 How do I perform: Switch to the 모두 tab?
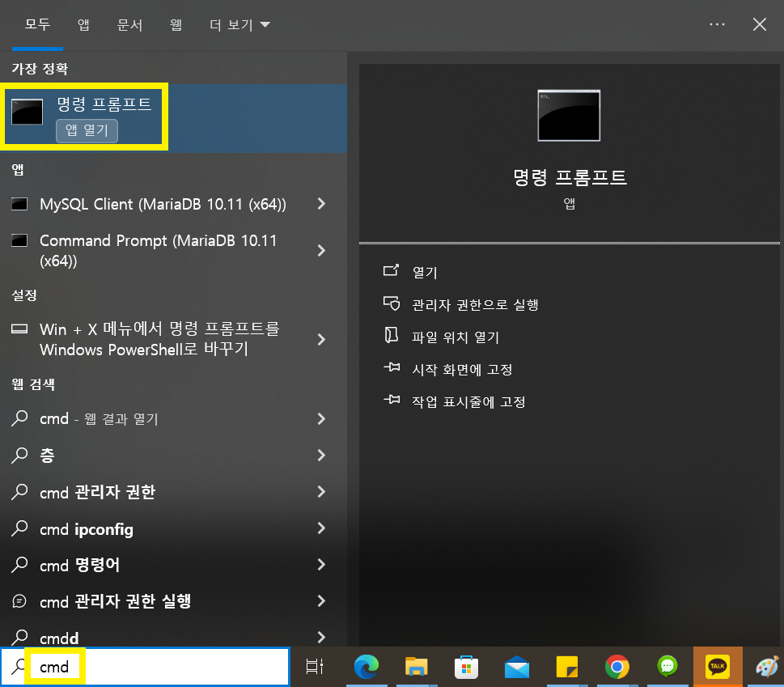click(x=37, y=24)
